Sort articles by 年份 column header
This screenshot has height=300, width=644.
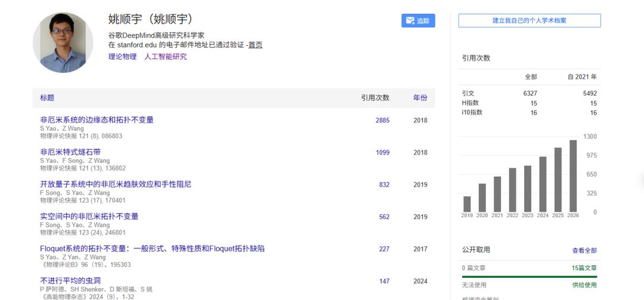pyautogui.click(x=420, y=98)
